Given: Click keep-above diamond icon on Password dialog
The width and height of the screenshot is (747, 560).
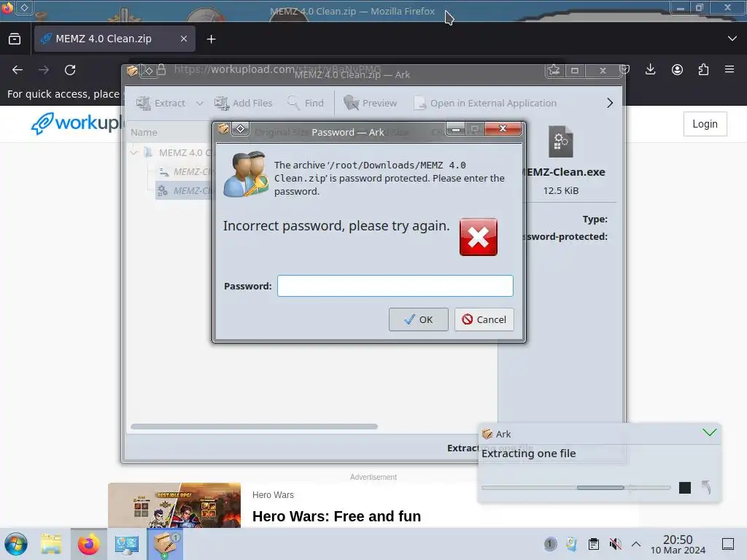Looking at the screenshot, I should [241, 128].
